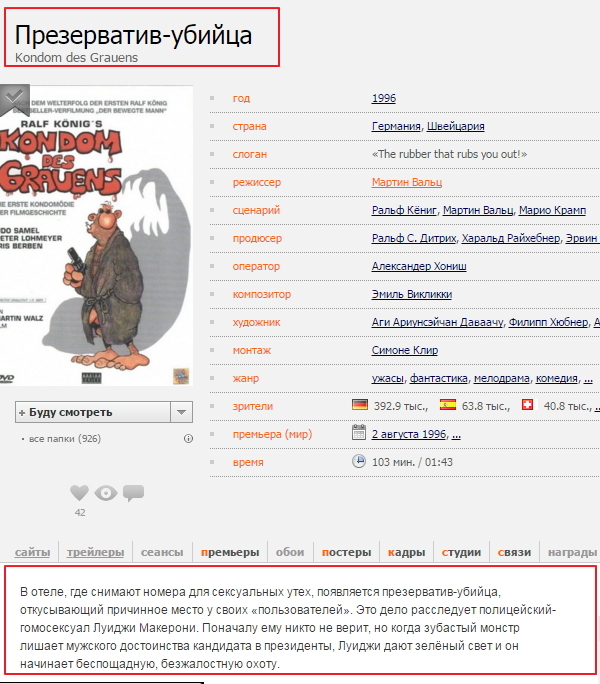This screenshot has width=600, height=684.
Task: Click the German flag in viewers row
Action: click(x=360, y=406)
